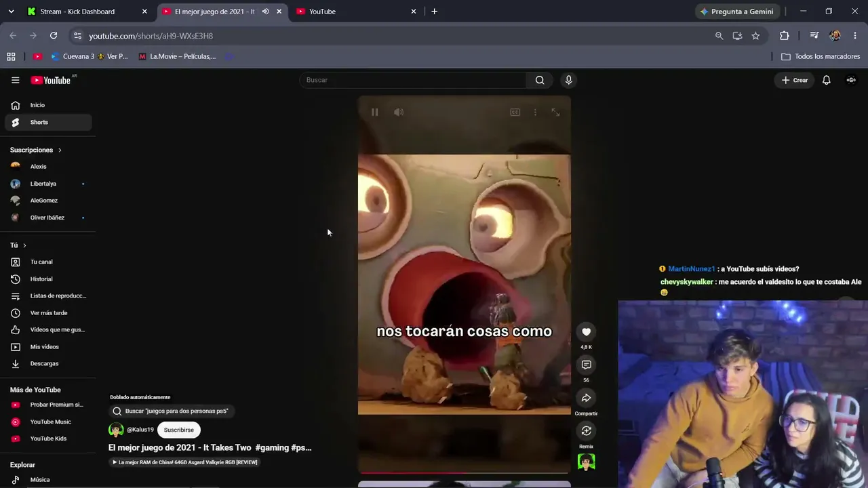Click the Suscribirse button

coord(178,430)
